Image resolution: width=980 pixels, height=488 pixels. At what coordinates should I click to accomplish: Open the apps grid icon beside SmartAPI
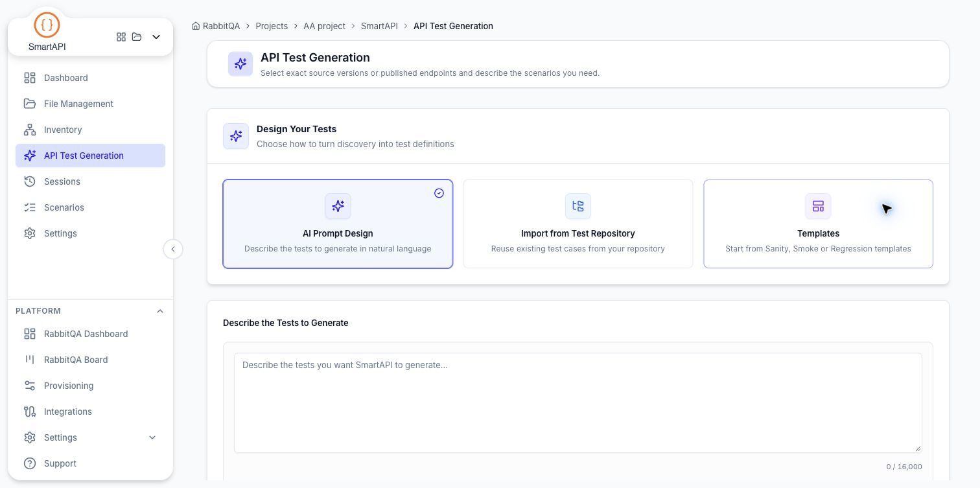click(x=121, y=37)
